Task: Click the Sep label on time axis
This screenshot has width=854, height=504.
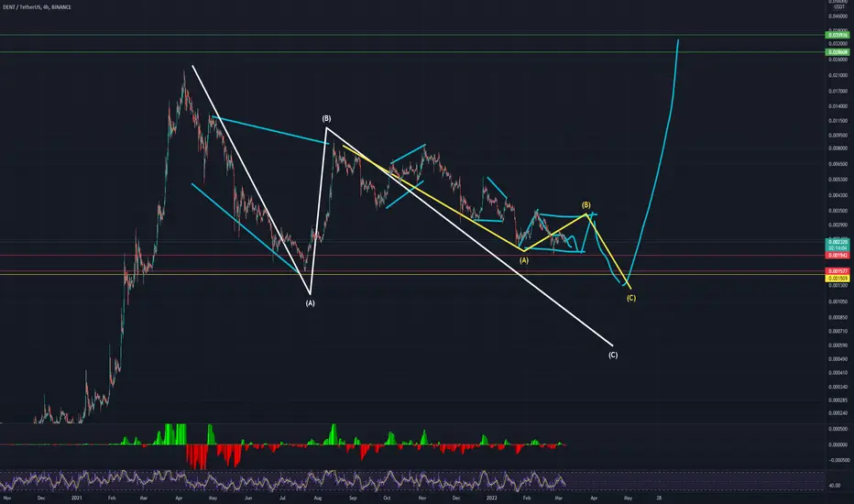Action: coord(353,498)
